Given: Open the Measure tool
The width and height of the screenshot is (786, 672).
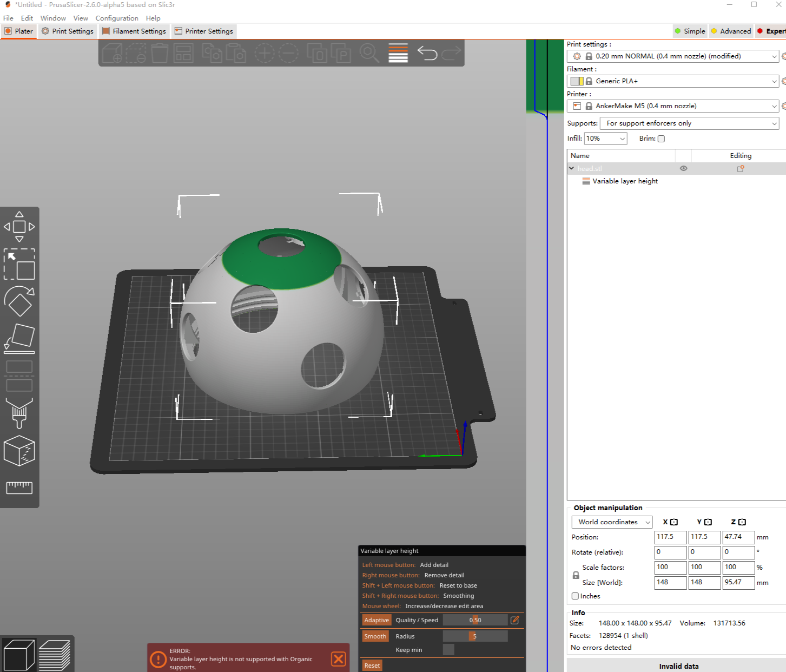Looking at the screenshot, I should [x=19, y=487].
